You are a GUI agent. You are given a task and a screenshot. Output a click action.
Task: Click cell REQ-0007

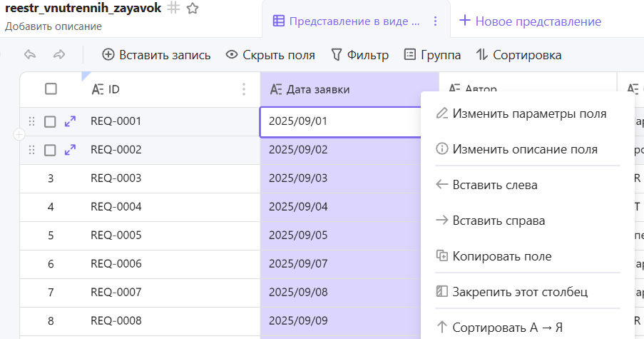tap(171, 293)
